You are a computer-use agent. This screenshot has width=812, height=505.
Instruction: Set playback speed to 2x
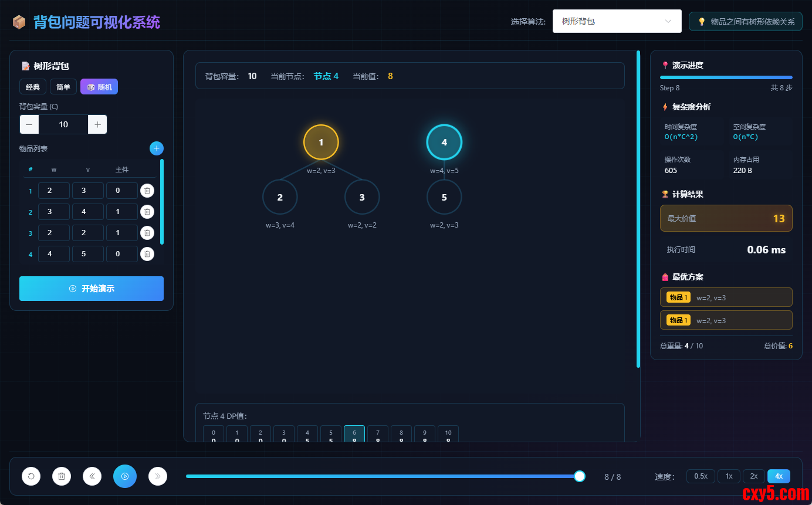[754, 476]
